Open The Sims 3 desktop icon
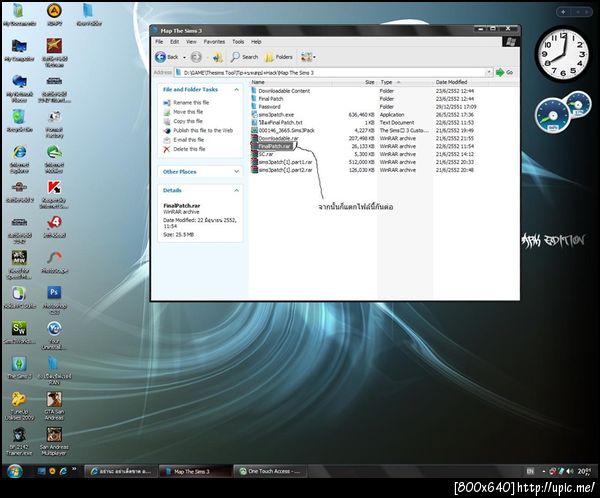Image resolution: width=600 pixels, height=498 pixels. [19, 367]
